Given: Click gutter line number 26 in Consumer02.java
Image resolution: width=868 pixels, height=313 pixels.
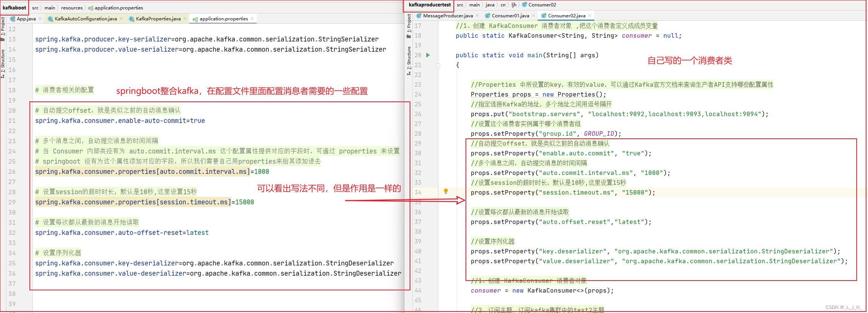Looking at the screenshot, I should (x=418, y=114).
